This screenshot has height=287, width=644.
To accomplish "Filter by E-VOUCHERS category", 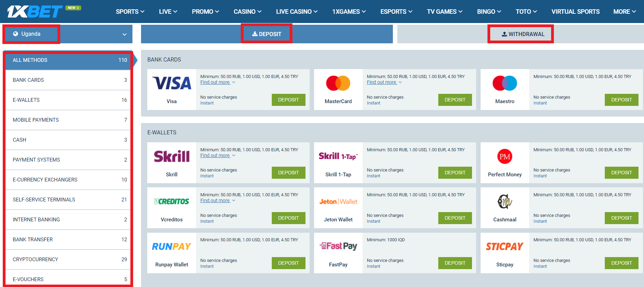I will pyautogui.click(x=68, y=278).
